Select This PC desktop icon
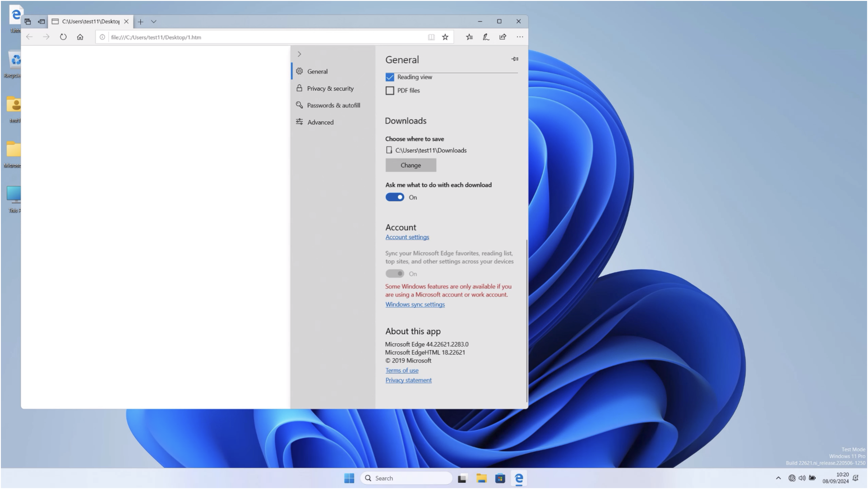This screenshot has width=868, height=489. pos(14,199)
